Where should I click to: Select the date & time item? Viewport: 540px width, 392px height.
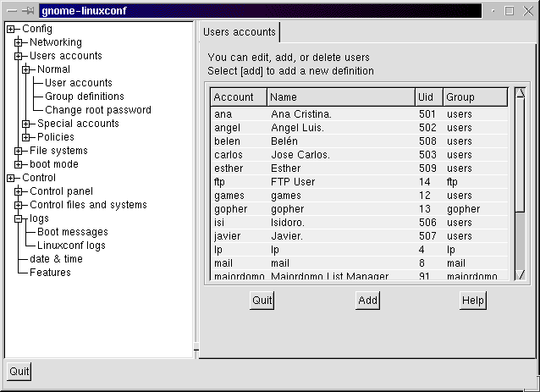pyautogui.click(x=56, y=259)
